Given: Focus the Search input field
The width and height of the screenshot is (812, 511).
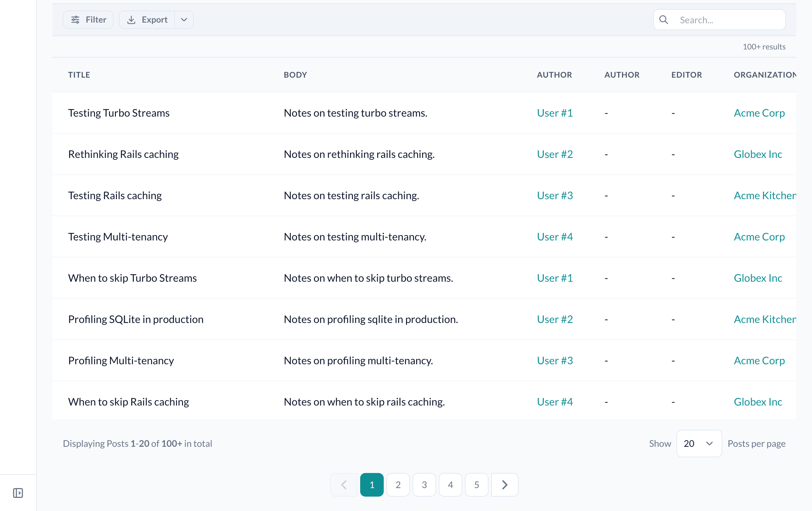Looking at the screenshot, I should click(x=719, y=20).
